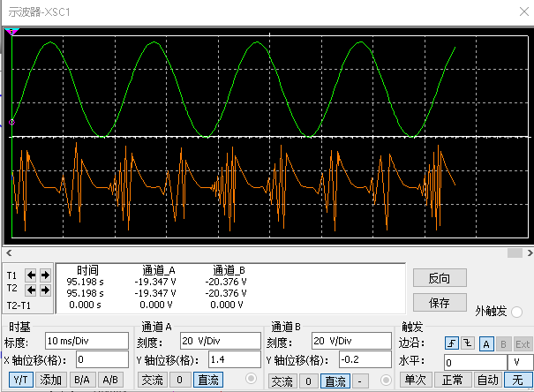Move cursor T2 left with arrow

(31, 290)
